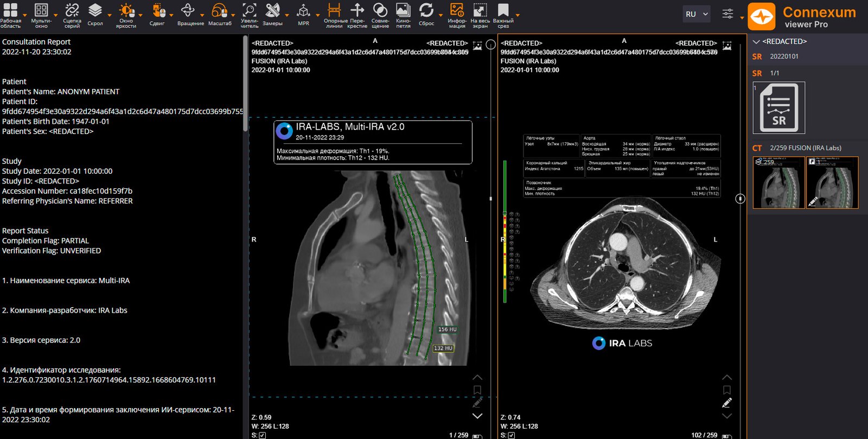Image resolution: width=868 pixels, height=439 pixels.
Task: Bookmark current slice in axial viewport
Action: [727, 390]
